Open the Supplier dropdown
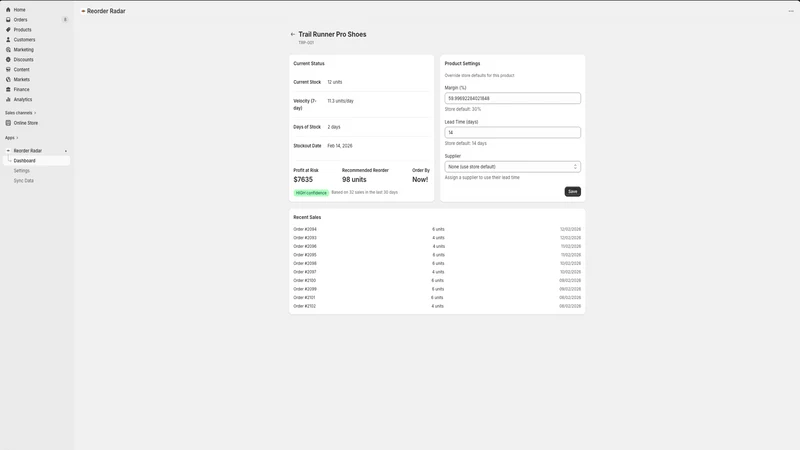 [x=512, y=167]
